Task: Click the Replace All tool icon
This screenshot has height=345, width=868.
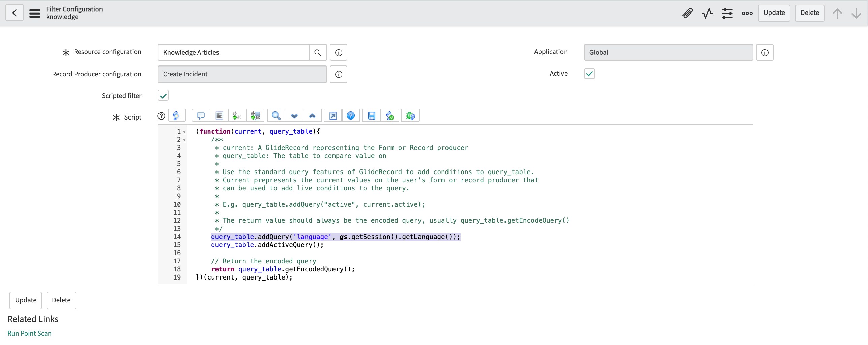Action: pyautogui.click(x=256, y=115)
